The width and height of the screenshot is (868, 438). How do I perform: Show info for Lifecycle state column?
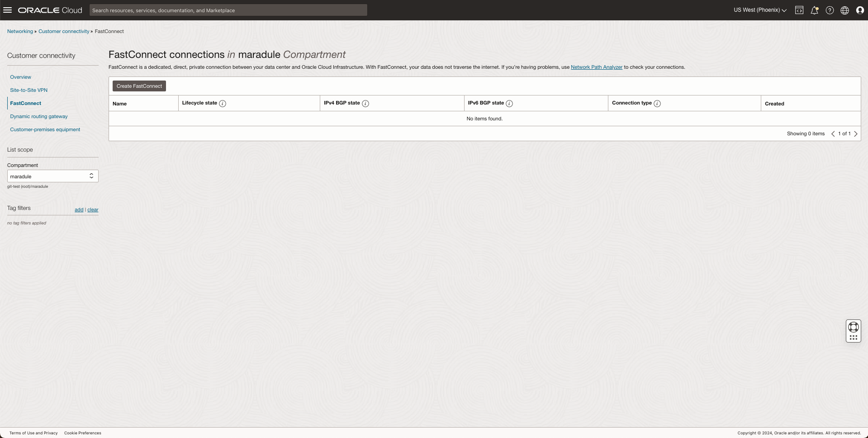(223, 104)
